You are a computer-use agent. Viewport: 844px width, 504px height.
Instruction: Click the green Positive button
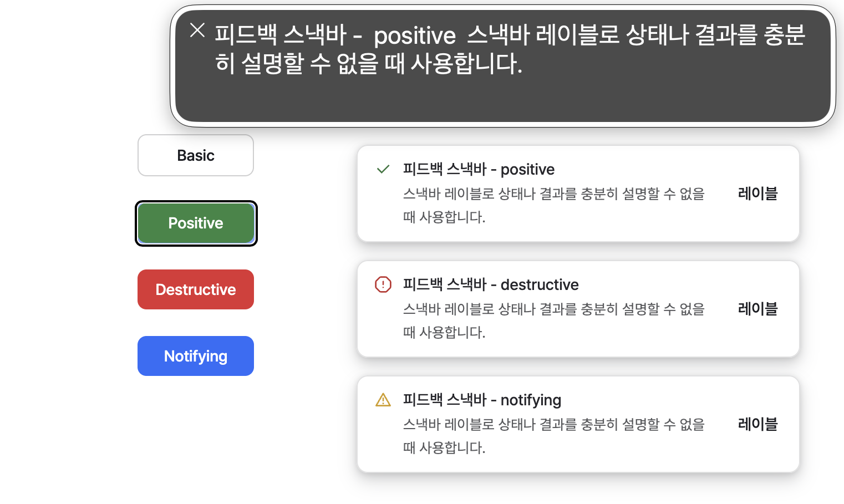pos(196,223)
